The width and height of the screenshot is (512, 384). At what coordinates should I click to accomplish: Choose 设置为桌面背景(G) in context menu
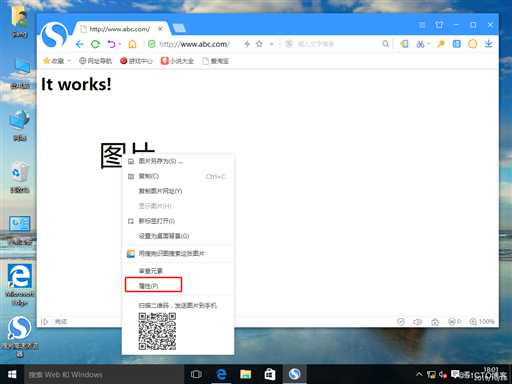coord(178,236)
